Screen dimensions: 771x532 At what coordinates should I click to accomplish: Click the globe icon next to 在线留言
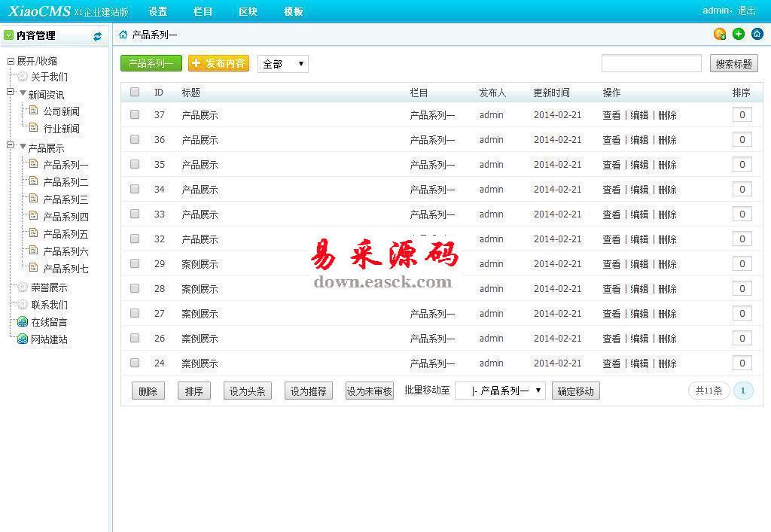[x=23, y=322]
